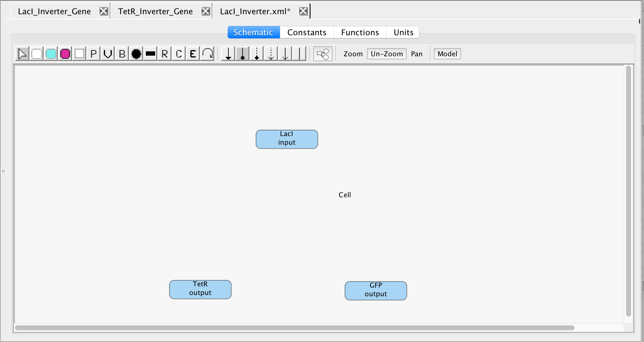Click the horizontal canvas scrollbar

click(x=294, y=328)
